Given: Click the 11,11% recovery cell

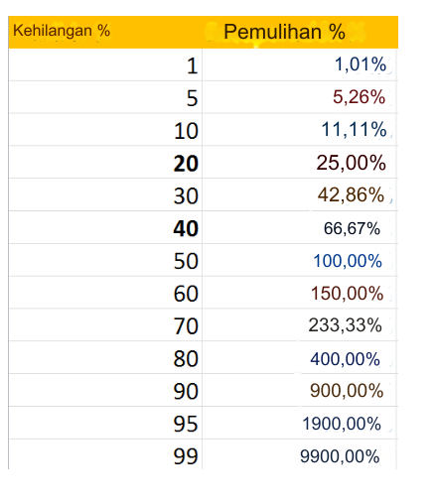Looking at the screenshot, I should 300,130.
